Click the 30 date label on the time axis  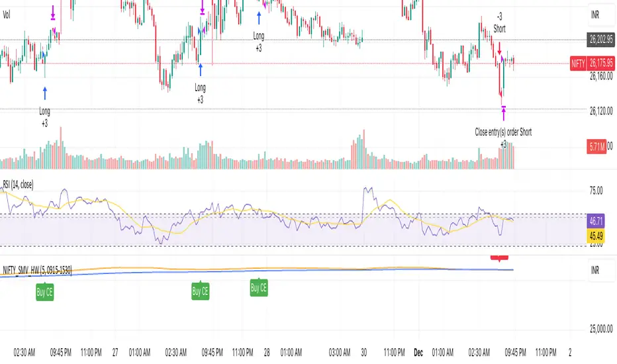coord(363,353)
